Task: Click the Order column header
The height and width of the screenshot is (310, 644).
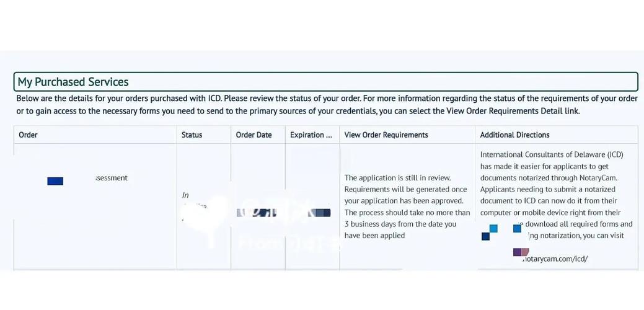Action: [x=29, y=135]
